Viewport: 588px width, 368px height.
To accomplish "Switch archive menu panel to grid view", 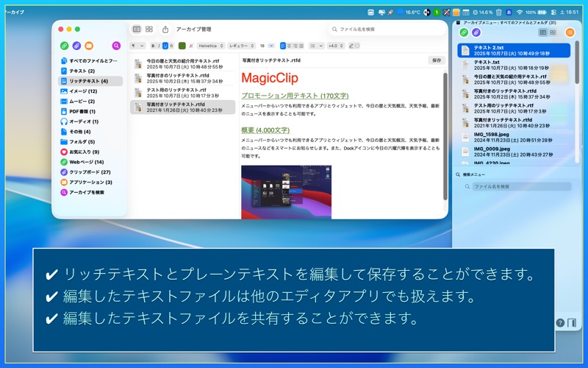I will pyautogui.click(x=553, y=32).
